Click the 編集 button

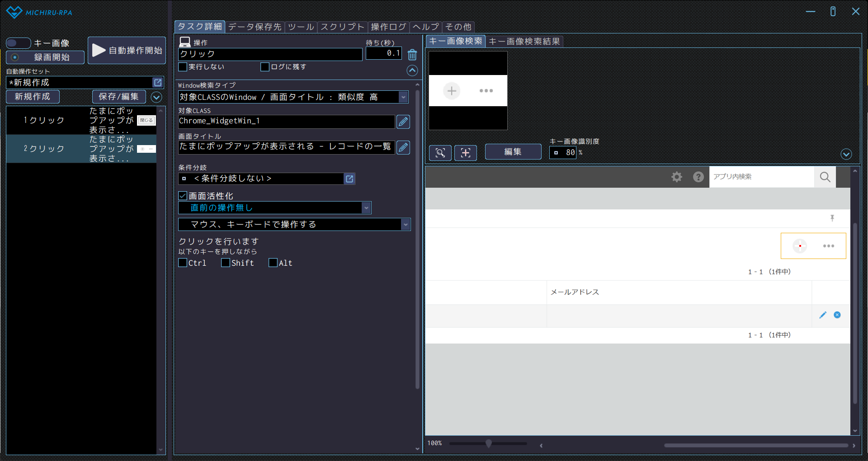(513, 152)
